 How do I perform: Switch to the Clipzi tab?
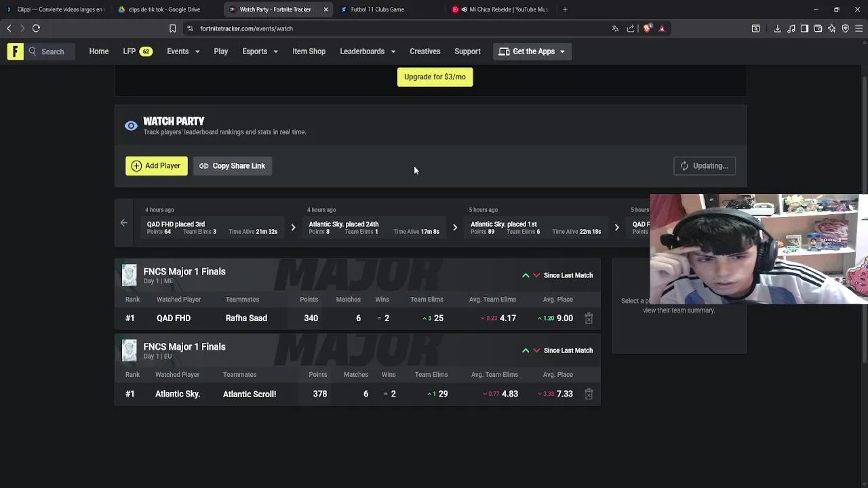coord(56,9)
